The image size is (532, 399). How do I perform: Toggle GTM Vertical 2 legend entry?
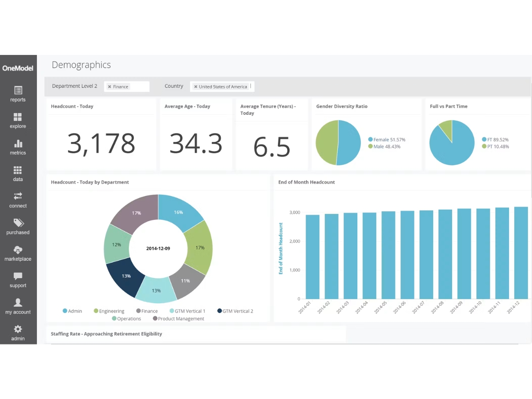coord(235,311)
